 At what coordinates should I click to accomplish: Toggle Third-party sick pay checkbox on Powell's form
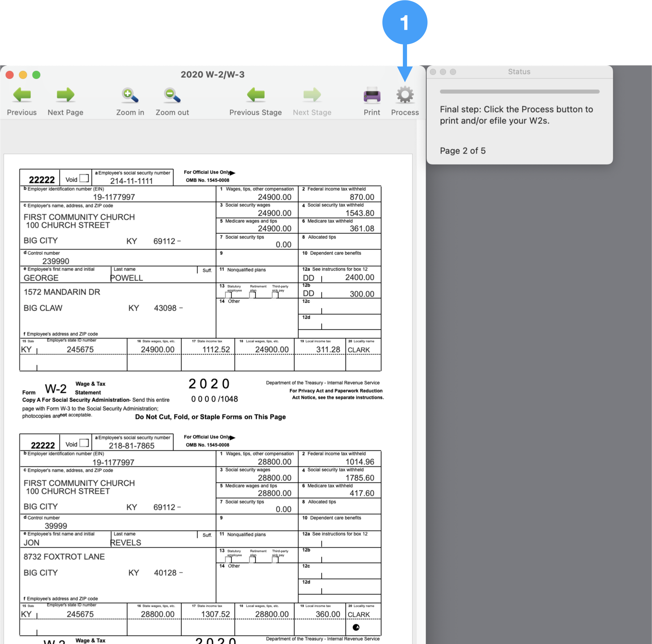pyautogui.click(x=275, y=295)
